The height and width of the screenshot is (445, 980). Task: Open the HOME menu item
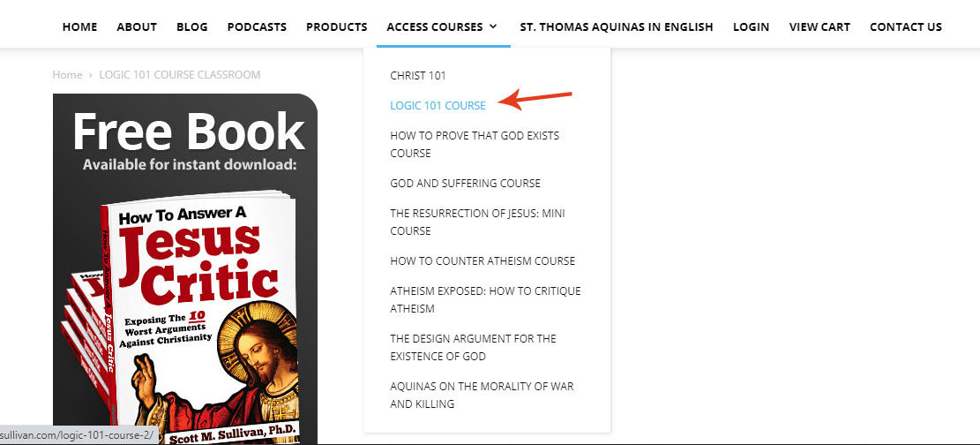point(80,26)
